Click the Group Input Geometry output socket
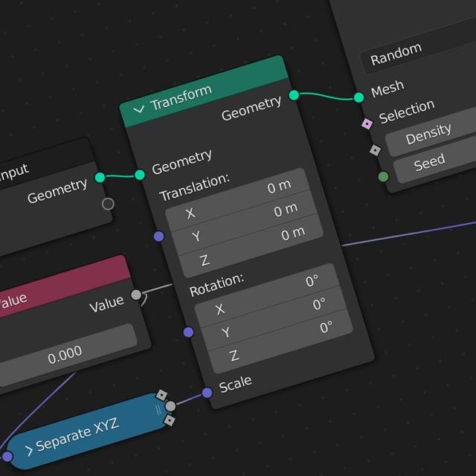 click(x=100, y=177)
